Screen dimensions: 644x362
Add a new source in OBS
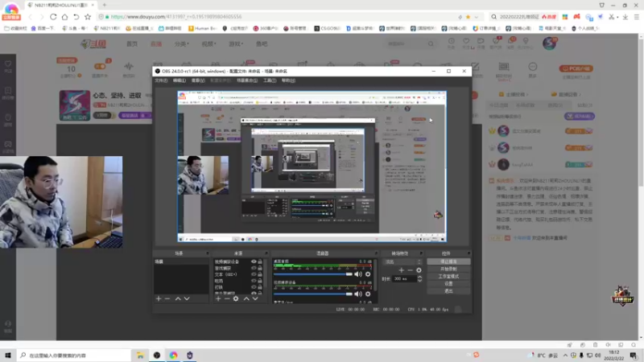(x=218, y=298)
